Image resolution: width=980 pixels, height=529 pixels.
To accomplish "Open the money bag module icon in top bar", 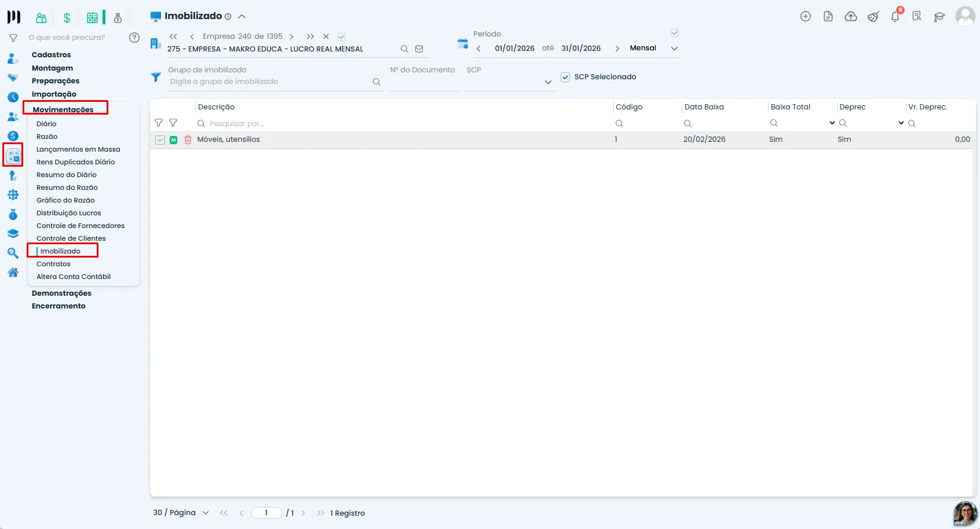I will [x=118, y=18].
